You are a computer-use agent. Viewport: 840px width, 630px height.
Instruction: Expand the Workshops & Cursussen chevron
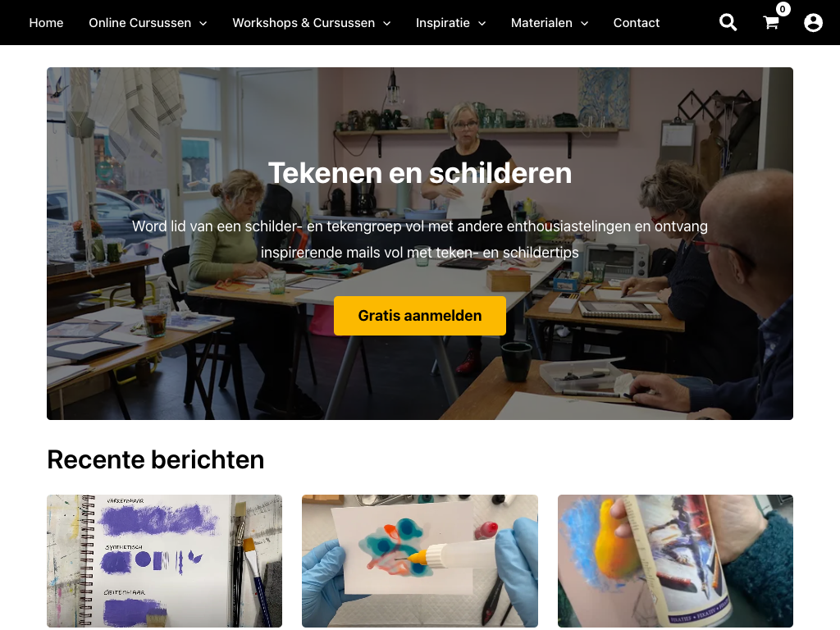tap(387, 24)
